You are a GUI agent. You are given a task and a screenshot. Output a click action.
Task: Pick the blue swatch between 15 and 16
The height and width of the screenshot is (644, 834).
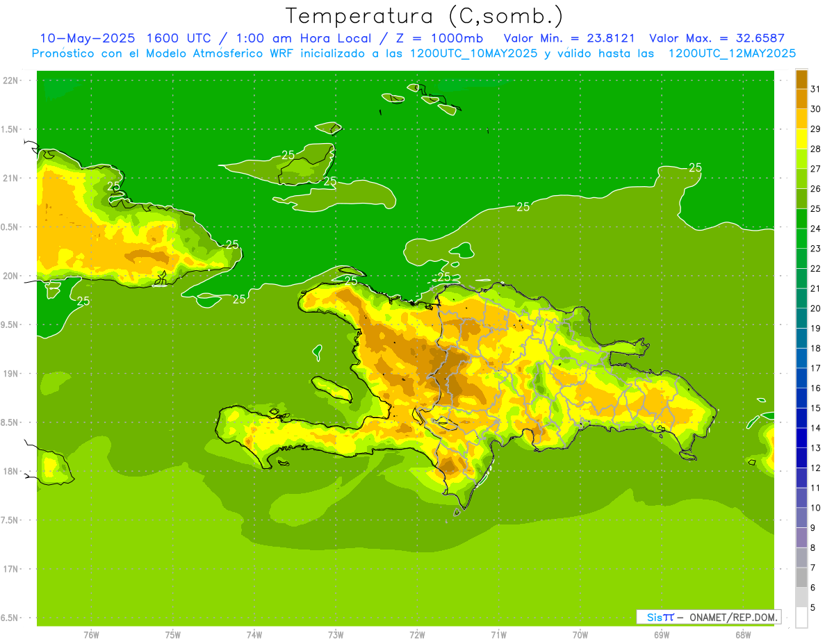tap(801, 398)
